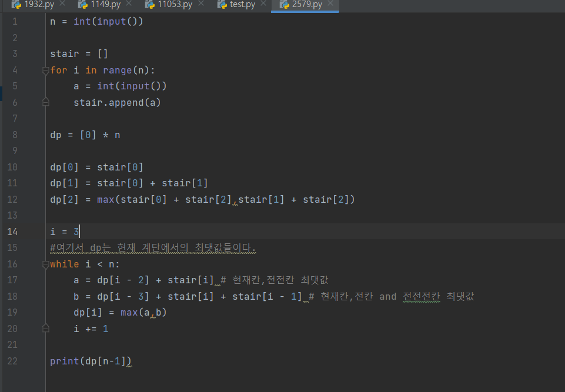Switch to the 1149.py tab

click(105, 4)
